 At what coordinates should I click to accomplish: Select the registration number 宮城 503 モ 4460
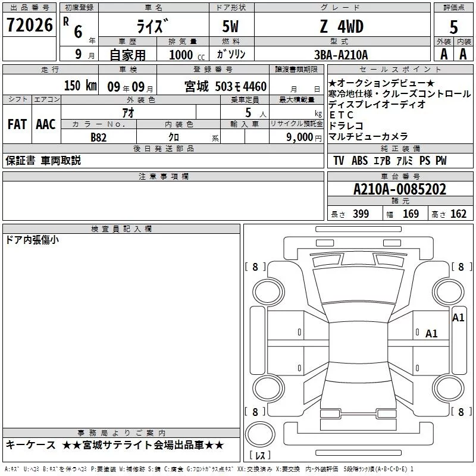[226, 86]
